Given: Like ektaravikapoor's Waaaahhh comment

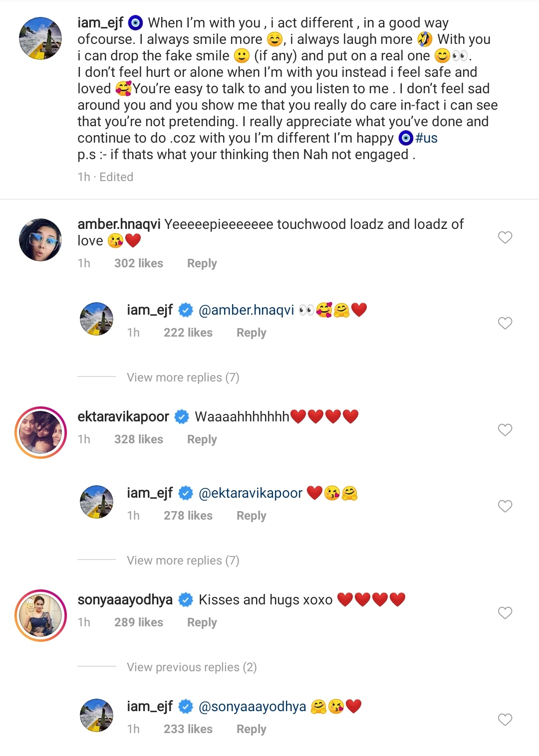Looking at the screenshot, I should tap(505, 430).
